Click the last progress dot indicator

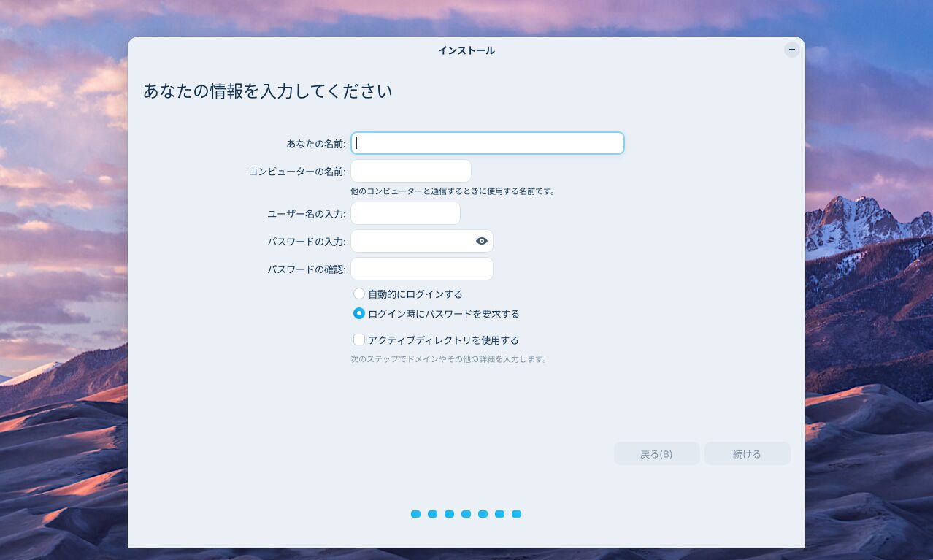(x=516, y=514)
